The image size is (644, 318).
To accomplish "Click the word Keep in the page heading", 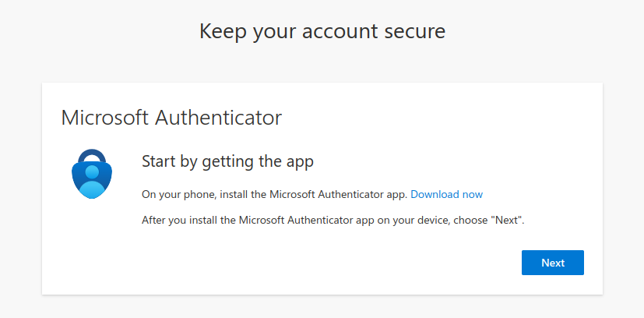I will pos(223,33).
